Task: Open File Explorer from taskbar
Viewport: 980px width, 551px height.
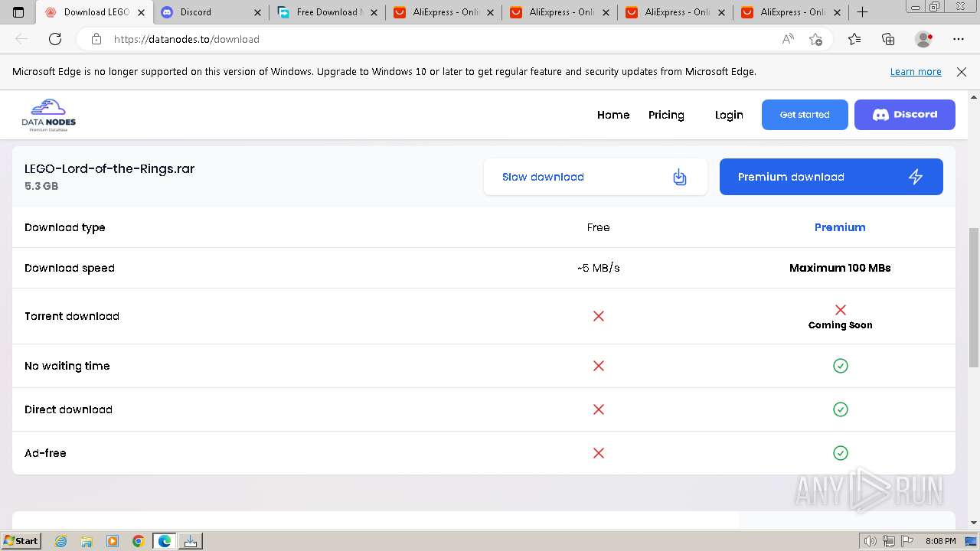Action: click(x=87, y=541)
